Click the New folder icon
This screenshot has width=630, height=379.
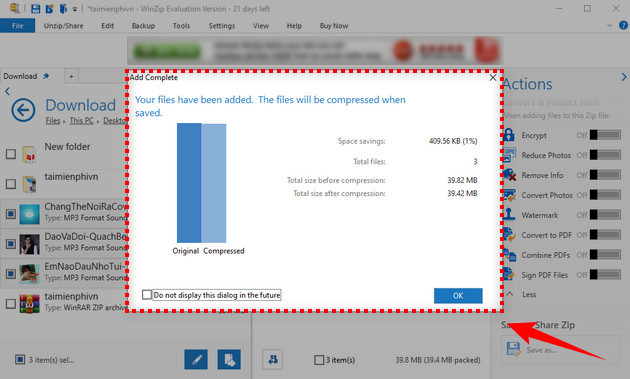coord(29,154)
